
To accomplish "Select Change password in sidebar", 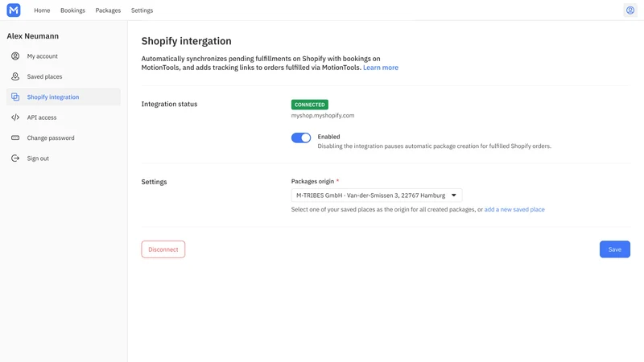I will (64, 138).
